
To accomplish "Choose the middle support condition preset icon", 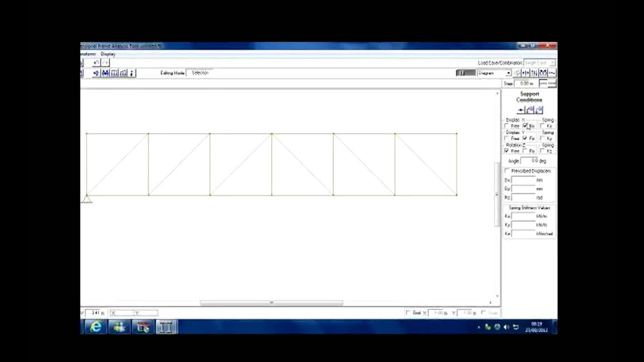I will coord(530,110).
